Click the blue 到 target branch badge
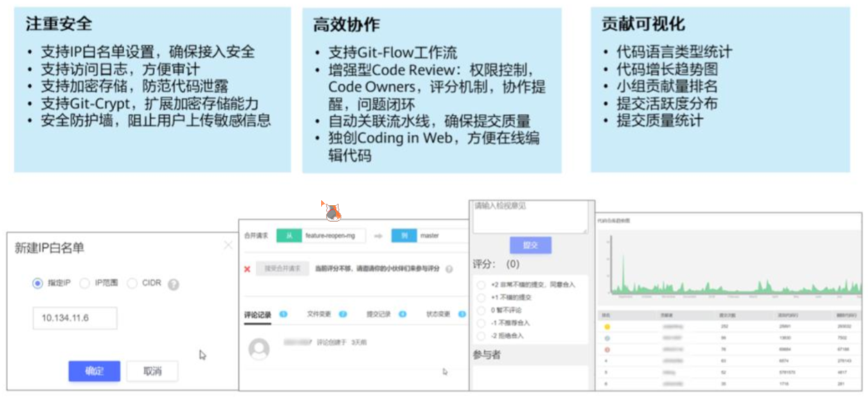Image resolution: width=868 pixels, height=402 pixels. point(405,235)
